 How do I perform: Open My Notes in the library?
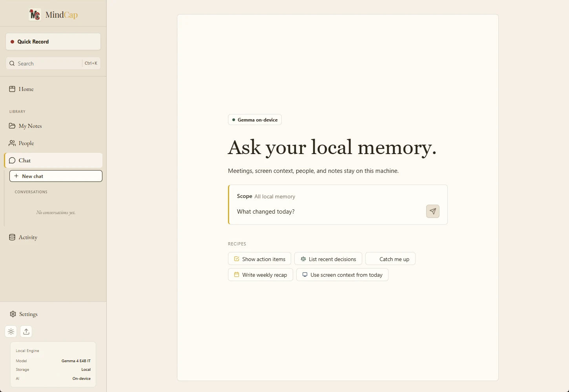[x=53, y=126]
